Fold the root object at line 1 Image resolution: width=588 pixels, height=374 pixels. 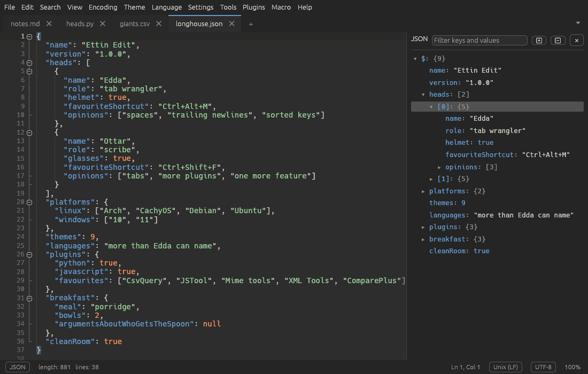coord(29,37)
